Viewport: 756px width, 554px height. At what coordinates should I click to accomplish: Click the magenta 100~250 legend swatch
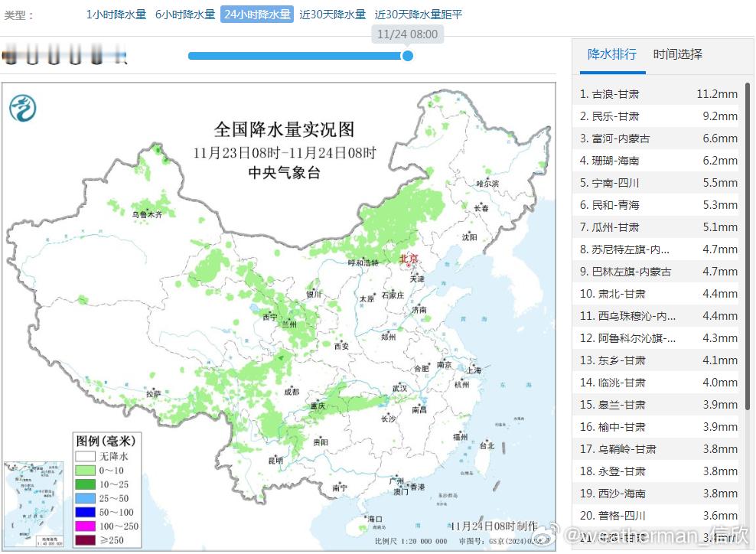[84, 527]
